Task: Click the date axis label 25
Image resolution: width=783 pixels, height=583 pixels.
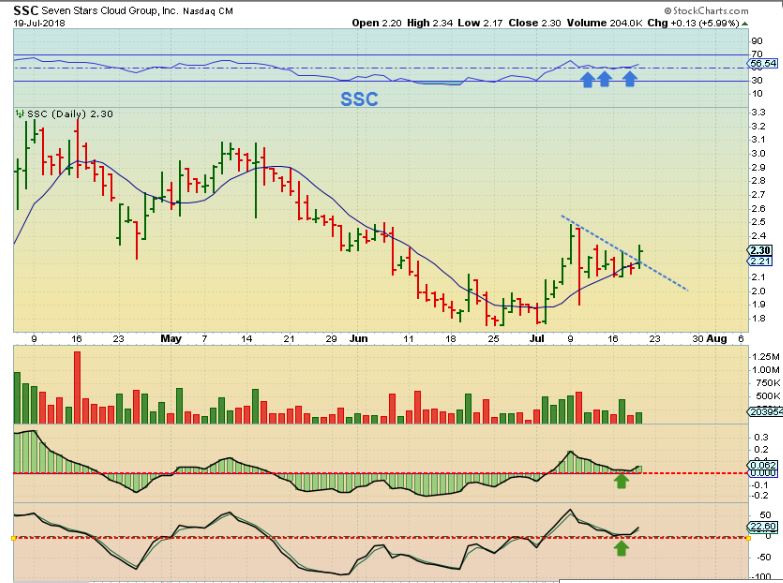Action: pyautogui.click(x=493, y=339)
